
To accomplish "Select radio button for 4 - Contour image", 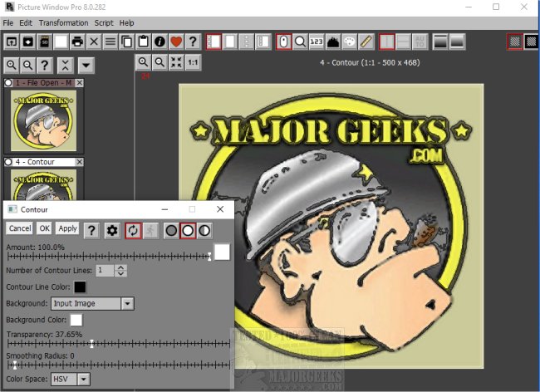I will tap(8, 162).
